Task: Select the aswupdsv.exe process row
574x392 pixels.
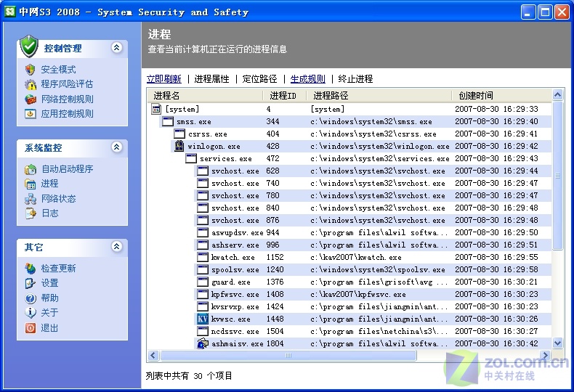Action: click(349, 232)
